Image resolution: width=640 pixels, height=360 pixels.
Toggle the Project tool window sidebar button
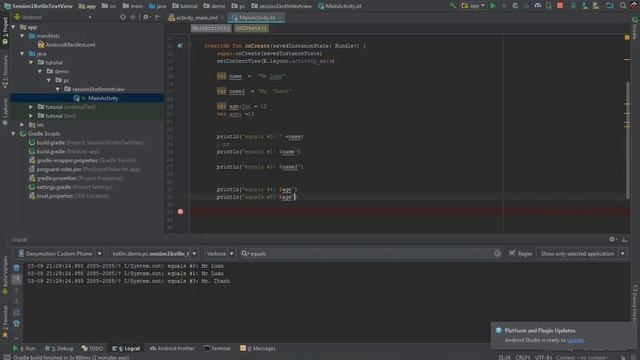click(5, 31)
